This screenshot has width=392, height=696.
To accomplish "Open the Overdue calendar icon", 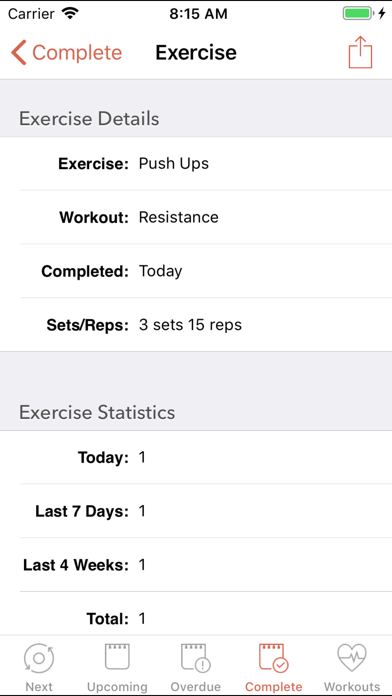I will coord(195,657).
